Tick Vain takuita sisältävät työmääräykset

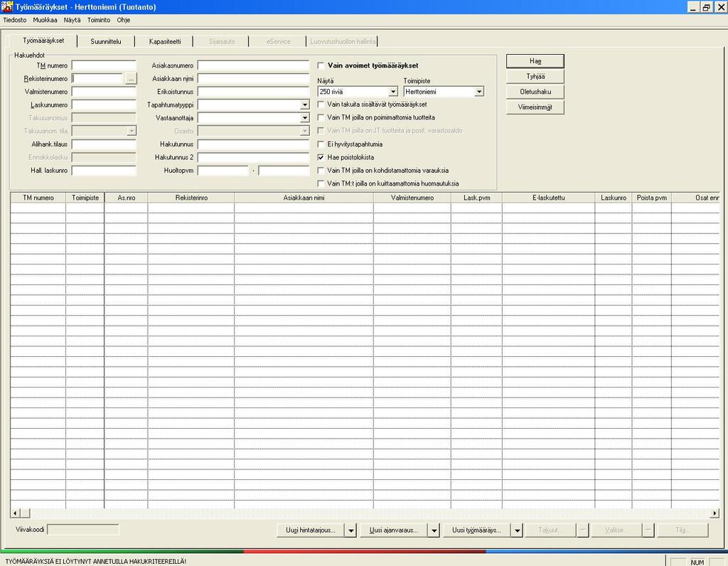321,105
